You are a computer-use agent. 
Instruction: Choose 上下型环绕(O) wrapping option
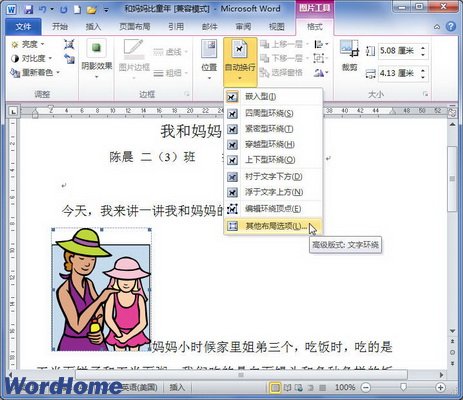(x=273, y=160)
